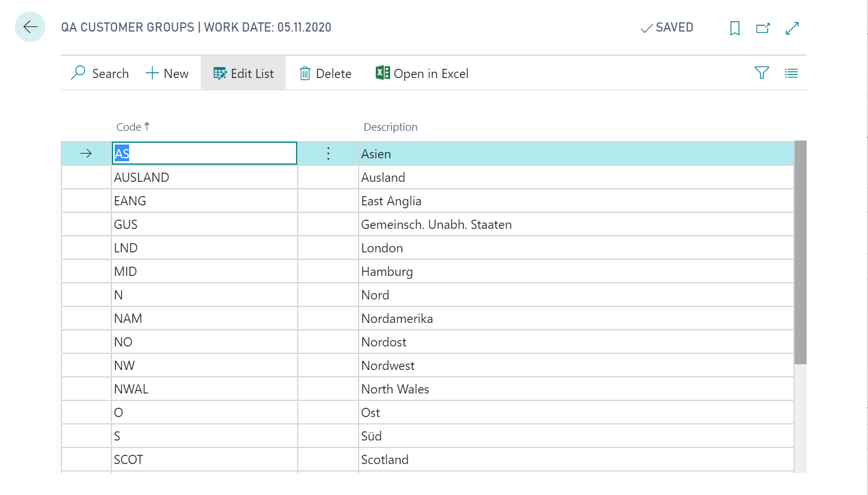
Task: Go back with the arrow button
Action: click(30, 27)
